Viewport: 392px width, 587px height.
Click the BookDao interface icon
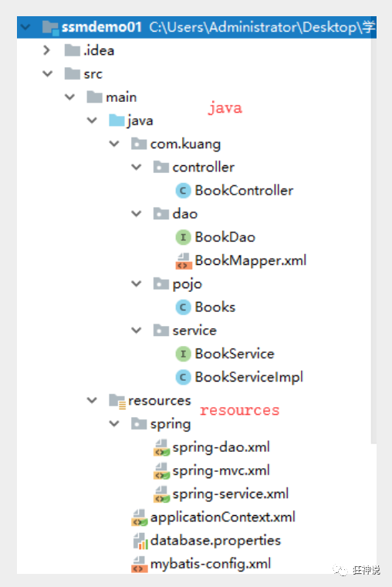pos(183,237)
